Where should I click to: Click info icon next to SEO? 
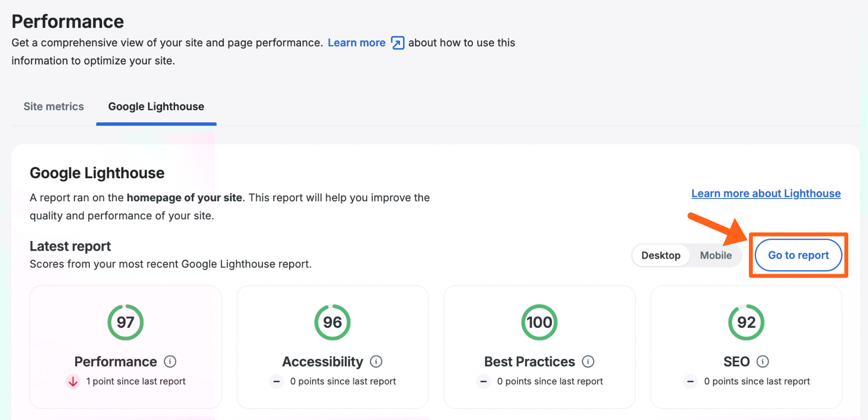coord(762,361)
